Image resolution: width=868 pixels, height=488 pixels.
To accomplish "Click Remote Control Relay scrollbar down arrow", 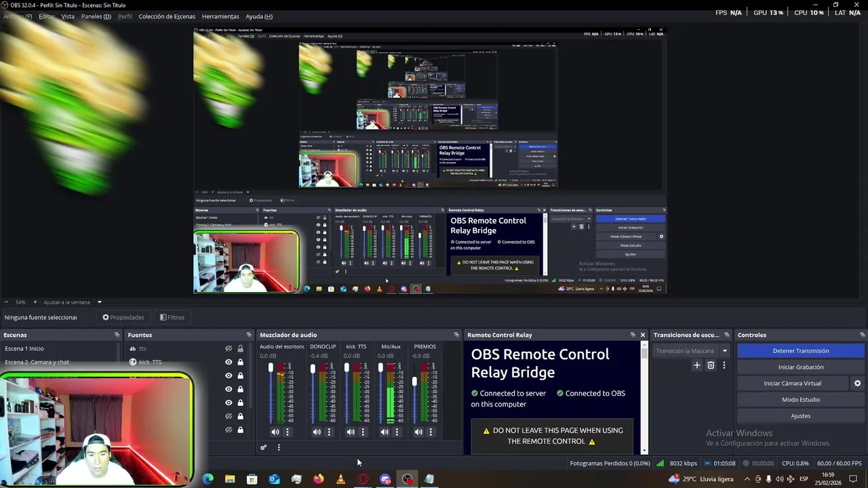I will pyautogui.click(x=644, y=451).
